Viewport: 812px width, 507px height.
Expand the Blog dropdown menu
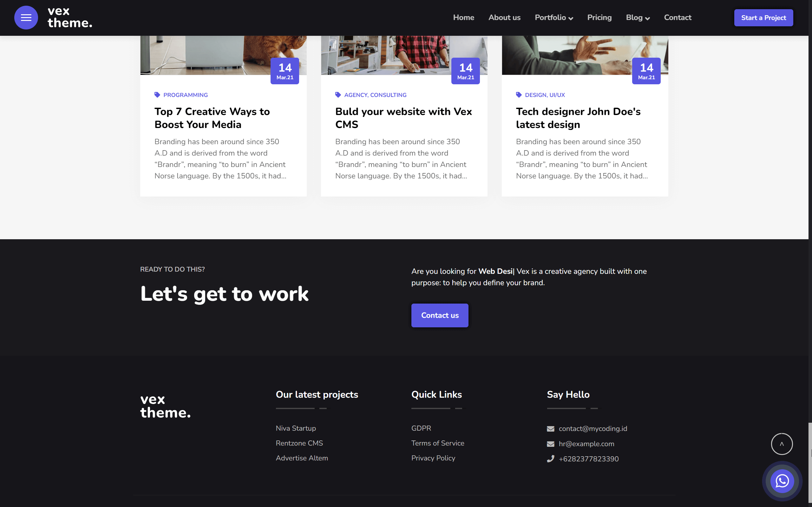(638, 17)
